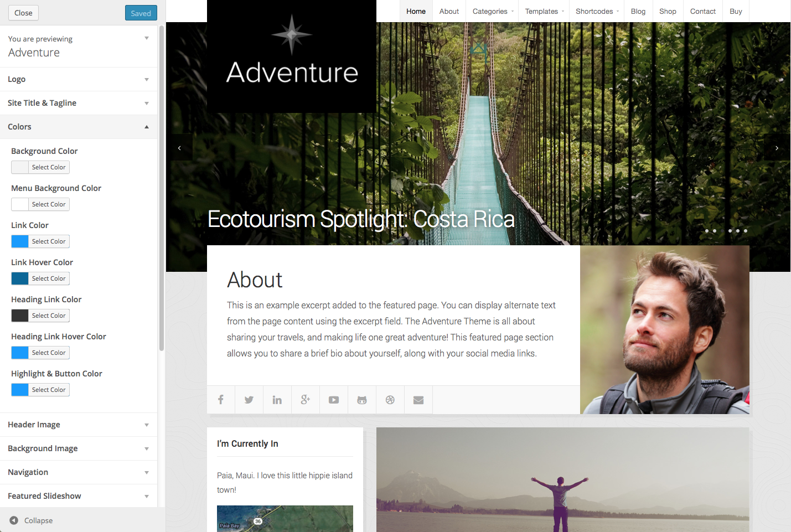This screenshot has height=532, width=791.
Task: Navigate to the Shop page
Action: coord(668,11)
